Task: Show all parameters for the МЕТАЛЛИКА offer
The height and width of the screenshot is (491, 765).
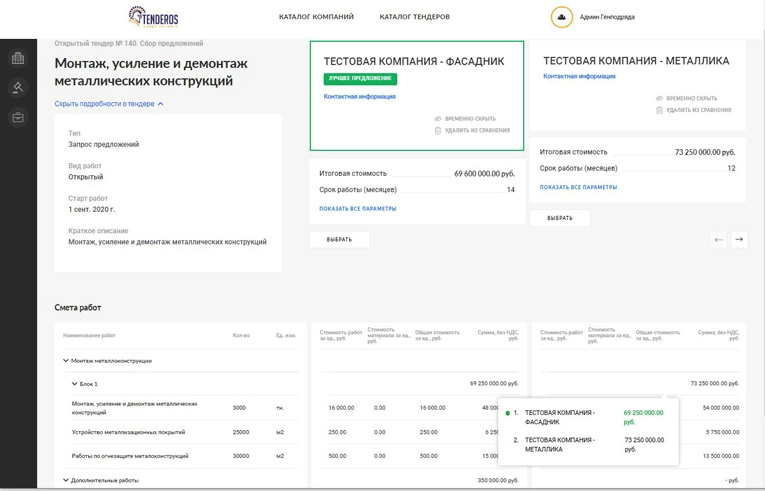Action: coord(578,187)
